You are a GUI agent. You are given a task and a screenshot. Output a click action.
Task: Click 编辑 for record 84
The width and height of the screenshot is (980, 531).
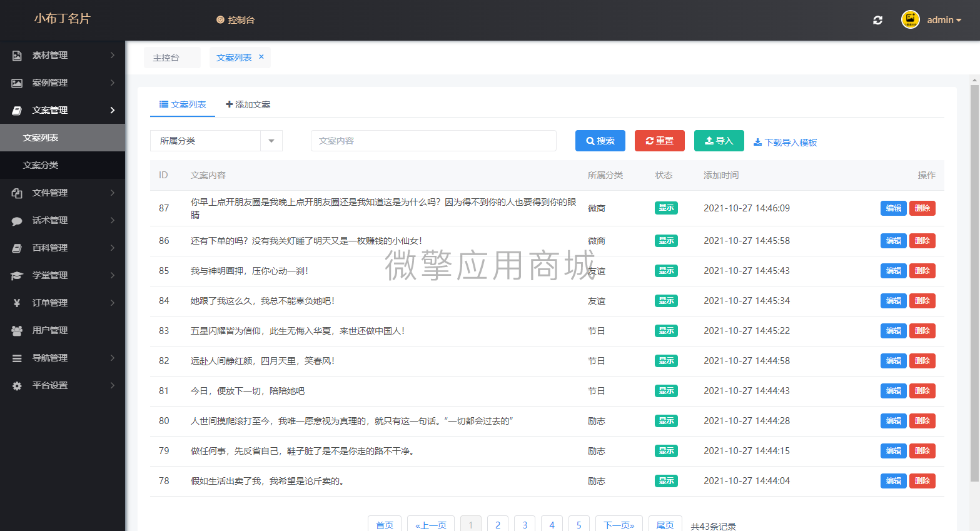pos(893,301)
